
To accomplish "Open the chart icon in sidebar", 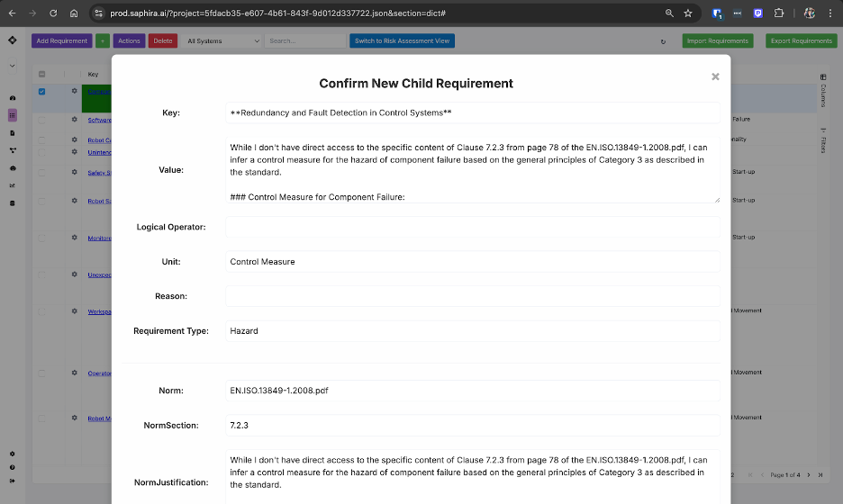I will click(x=13, y=185).
